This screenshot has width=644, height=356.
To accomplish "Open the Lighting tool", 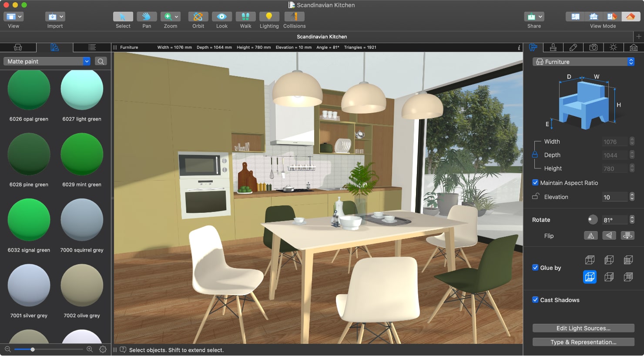I will click(x=269, y=17).
